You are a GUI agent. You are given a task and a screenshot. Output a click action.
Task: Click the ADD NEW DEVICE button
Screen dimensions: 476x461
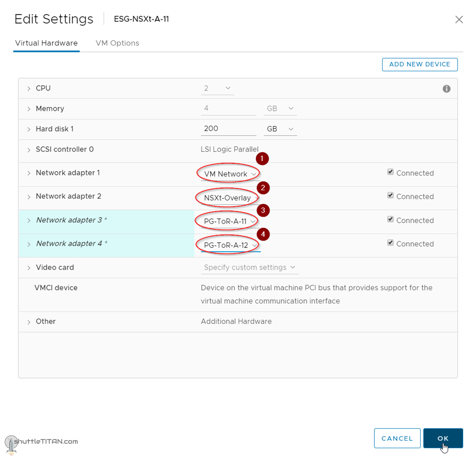[x=420, y=65]
